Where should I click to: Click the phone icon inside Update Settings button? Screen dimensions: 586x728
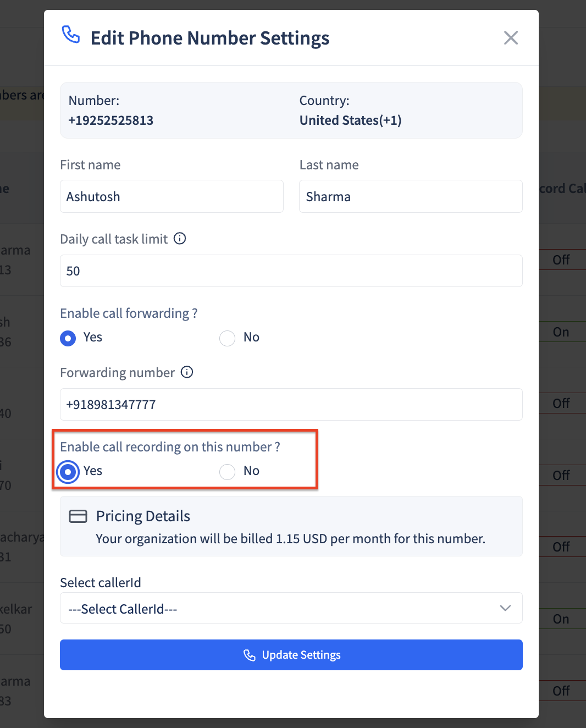(250, 655)
